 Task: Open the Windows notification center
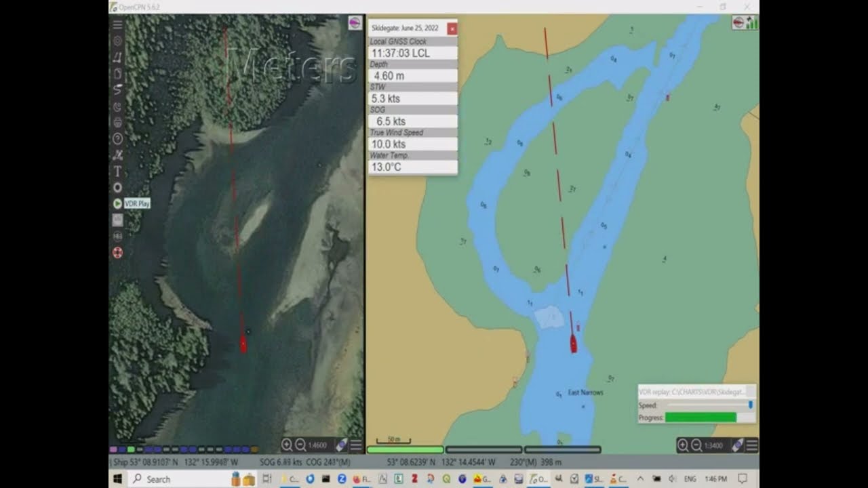click(x=743, y=479)
